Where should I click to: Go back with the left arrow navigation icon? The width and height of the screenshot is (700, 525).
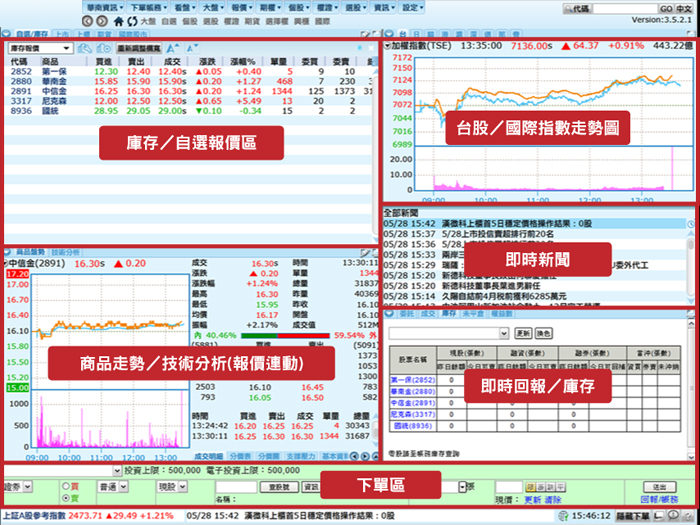coord(88,21)
